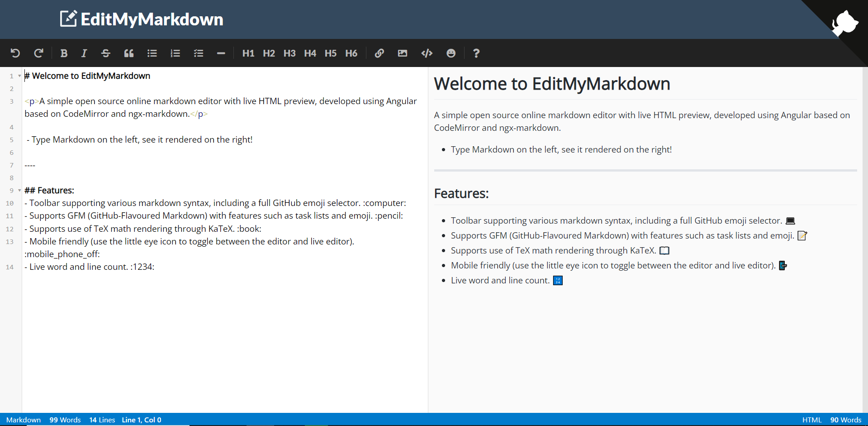Screen dimensions: 868x426
Task: Click 'Markdown' label in status bar
Action: point(24,420)
